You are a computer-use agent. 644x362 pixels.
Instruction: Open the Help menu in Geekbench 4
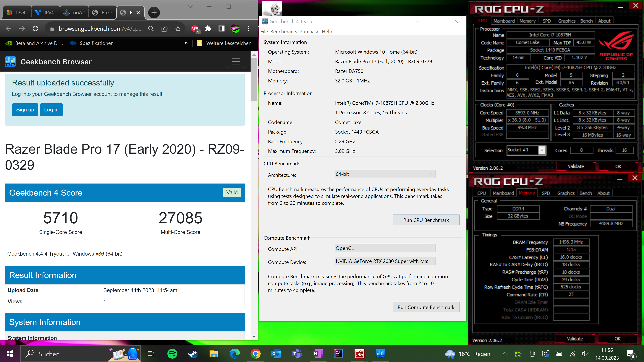tap(327, 32)
